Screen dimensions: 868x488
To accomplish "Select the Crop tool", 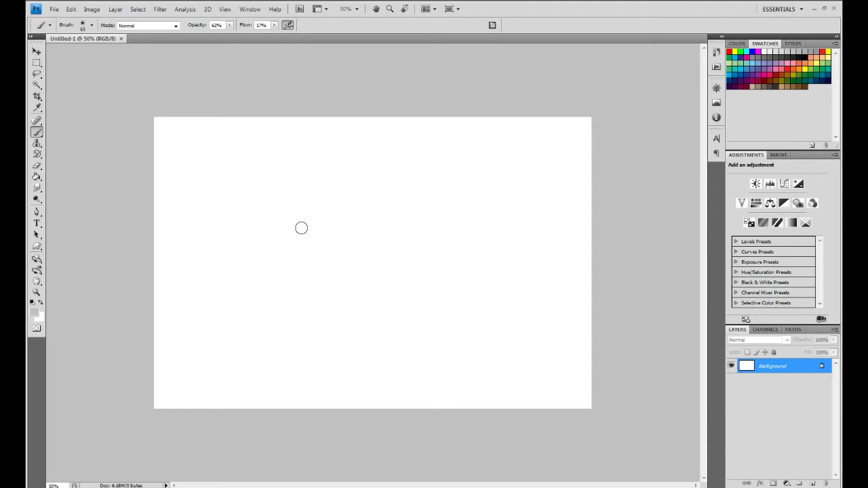I will [37, 97].
